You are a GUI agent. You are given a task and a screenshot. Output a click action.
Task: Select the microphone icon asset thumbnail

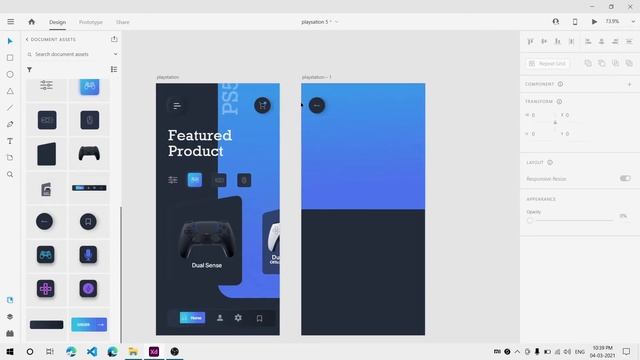coord(88,255)
